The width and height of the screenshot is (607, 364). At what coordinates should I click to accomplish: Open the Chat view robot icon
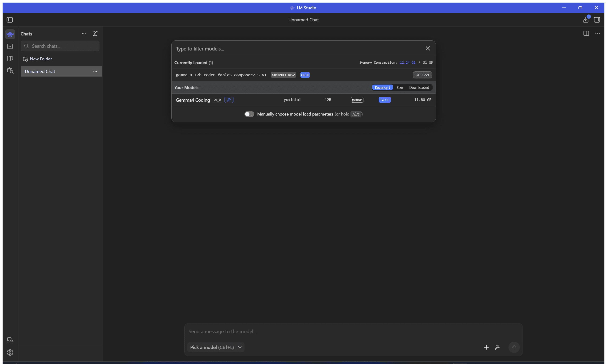pyautogui.click(x=10, y=34)
